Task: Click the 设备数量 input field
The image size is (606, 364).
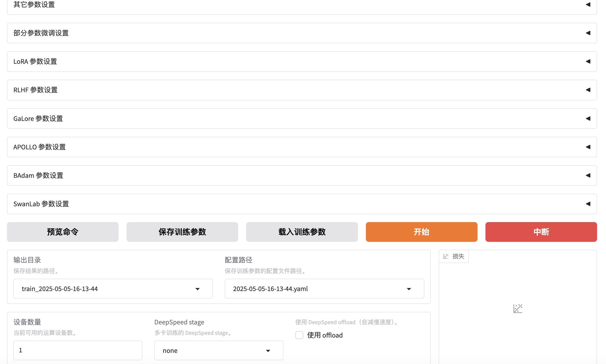Action: (77, 350)
